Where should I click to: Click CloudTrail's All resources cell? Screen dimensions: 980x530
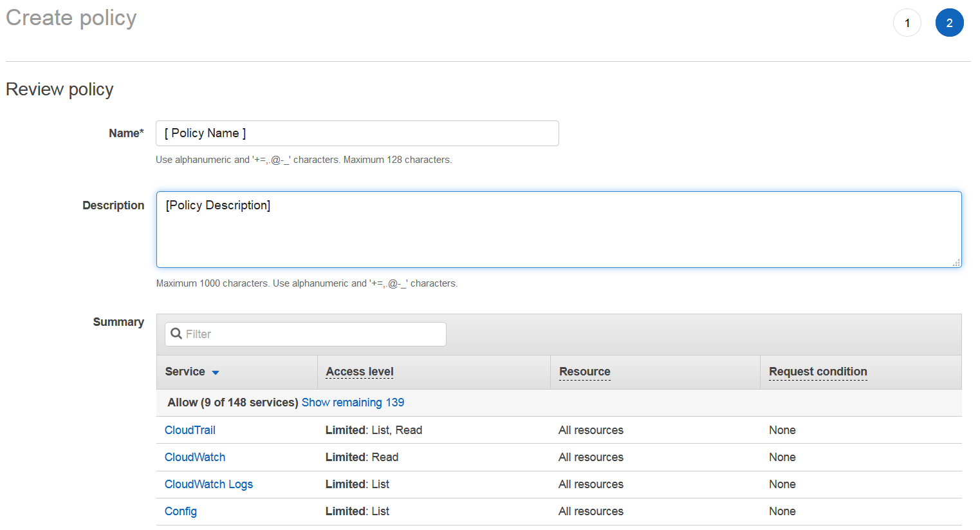click(x=591, y=430)
